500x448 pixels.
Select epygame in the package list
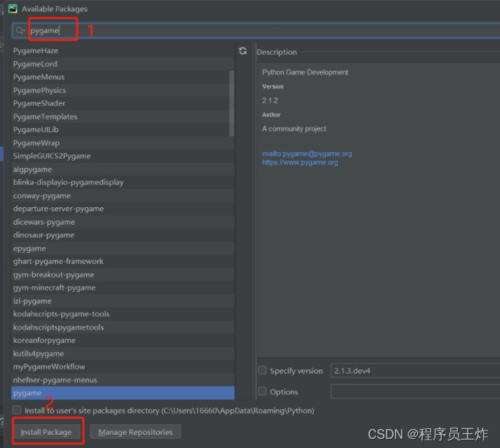(123, 248)
